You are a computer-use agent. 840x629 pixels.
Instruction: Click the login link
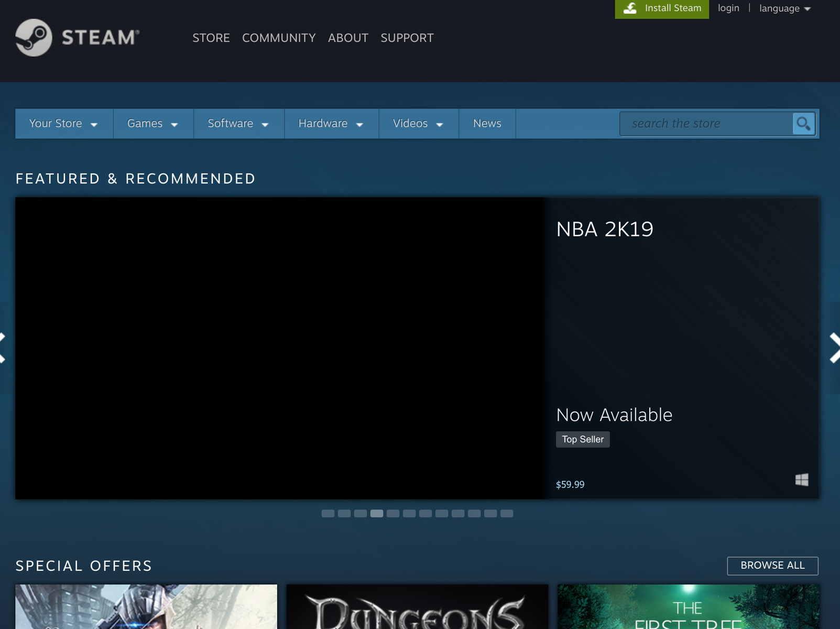click(728, 8)
